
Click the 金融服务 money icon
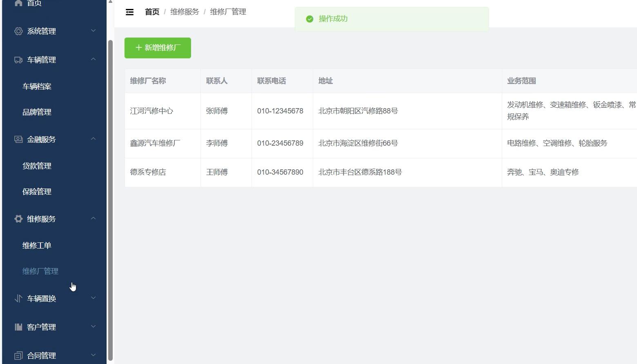pos(18,139)
